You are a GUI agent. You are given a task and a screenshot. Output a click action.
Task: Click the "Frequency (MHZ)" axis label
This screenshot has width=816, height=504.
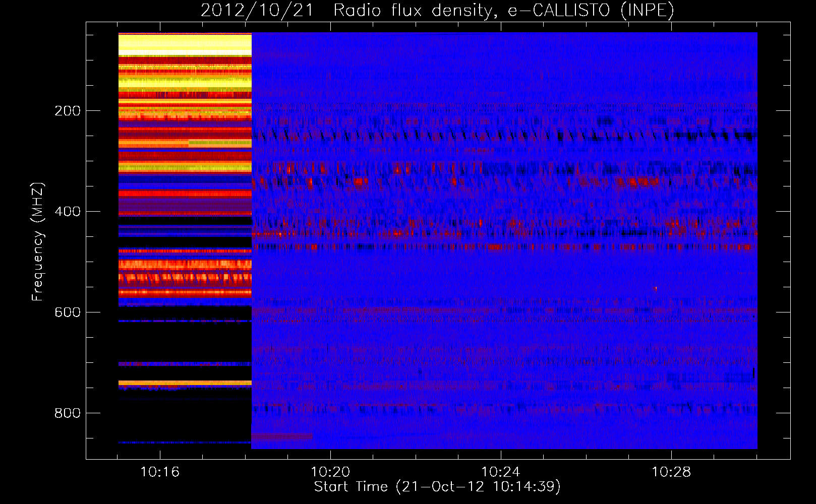(37, 242)
